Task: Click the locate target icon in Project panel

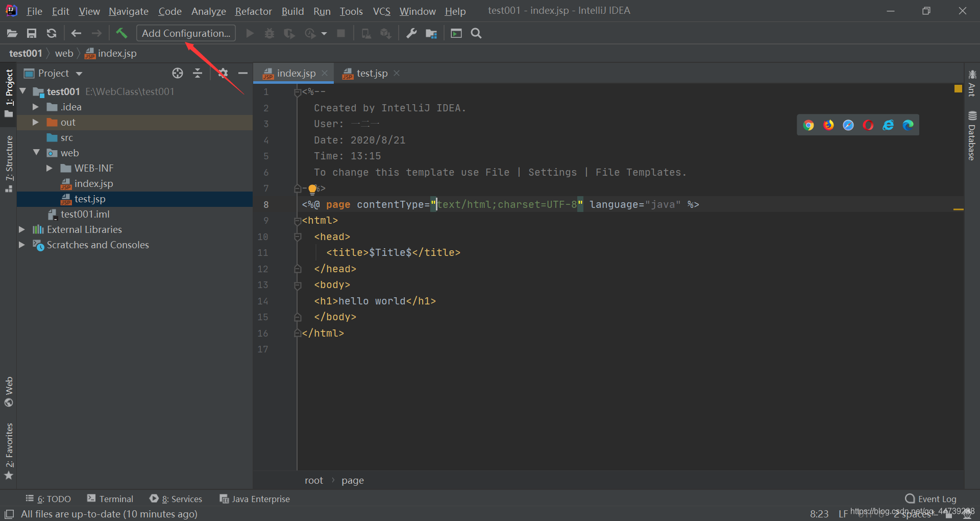Action: click(x=178, y=73)
